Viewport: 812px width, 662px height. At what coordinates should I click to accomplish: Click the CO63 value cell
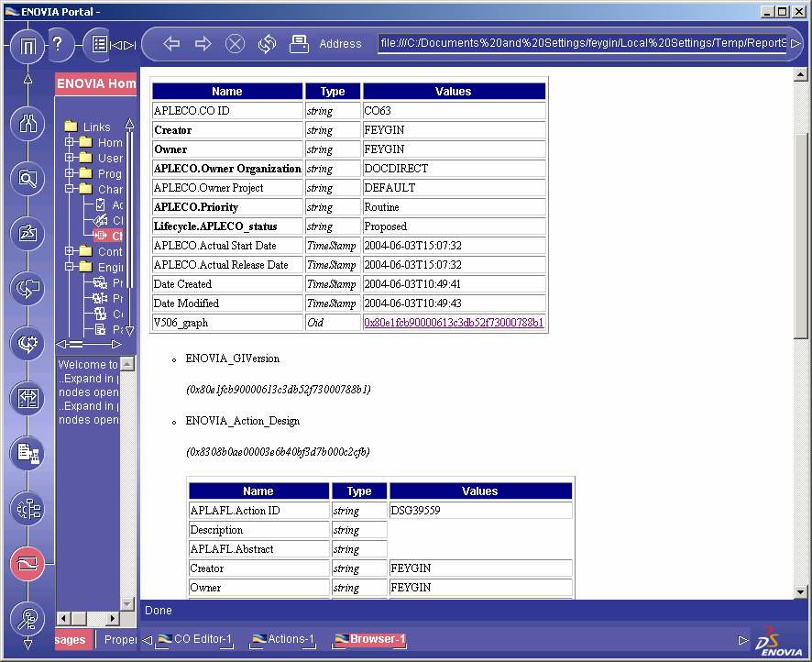coord(455,111)
